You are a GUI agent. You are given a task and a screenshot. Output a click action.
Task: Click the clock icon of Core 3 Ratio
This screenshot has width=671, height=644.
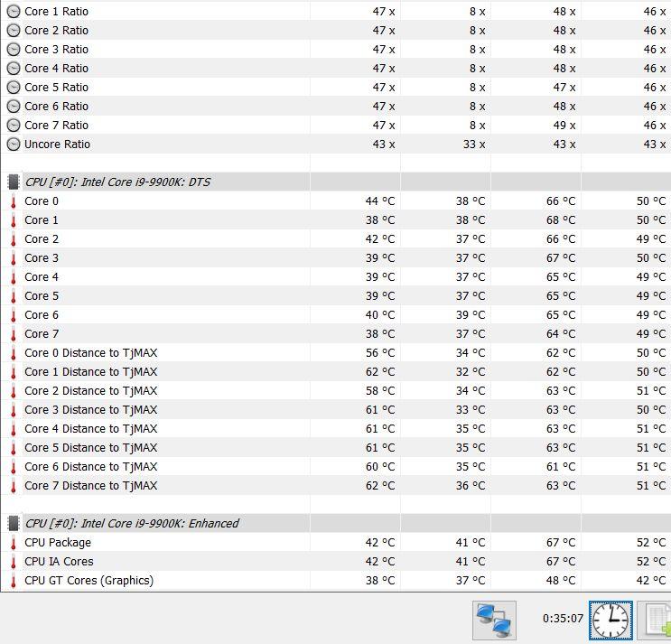[x=14, y=49]
